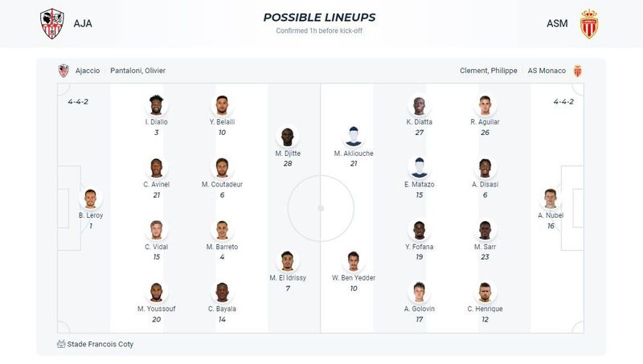Click Stade Francois Coty venue text
This screenshot has width=643, height=364.
(x=100, y=344)
